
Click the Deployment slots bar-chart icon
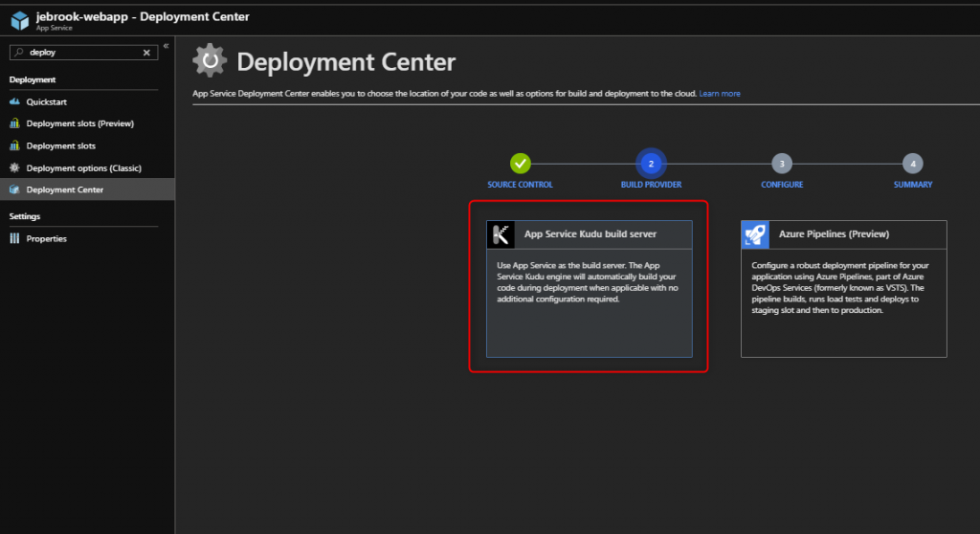[14, 145]
